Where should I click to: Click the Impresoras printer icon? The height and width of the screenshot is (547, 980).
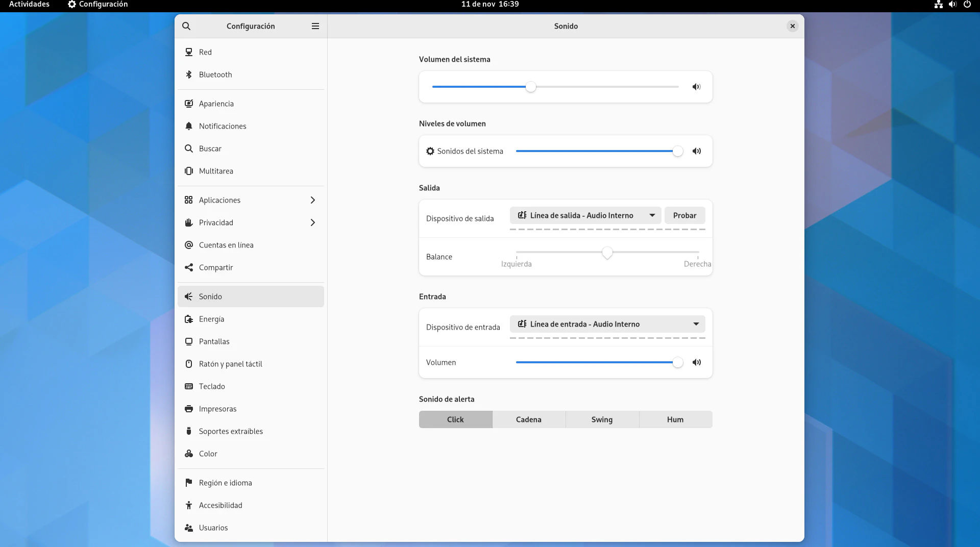[189, 409]
